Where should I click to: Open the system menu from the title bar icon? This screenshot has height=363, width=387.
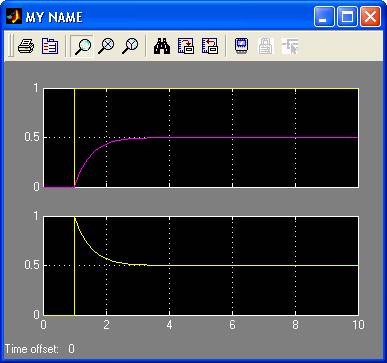(14, 16)
